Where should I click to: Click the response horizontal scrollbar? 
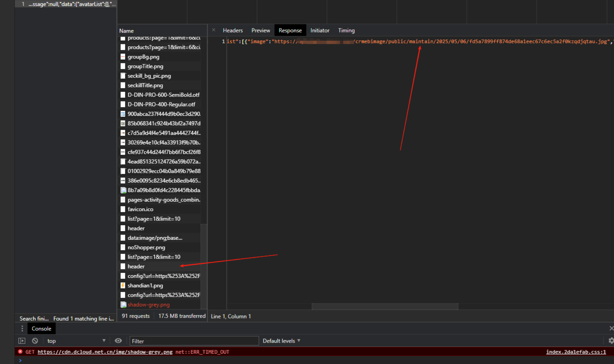(385, 306)
